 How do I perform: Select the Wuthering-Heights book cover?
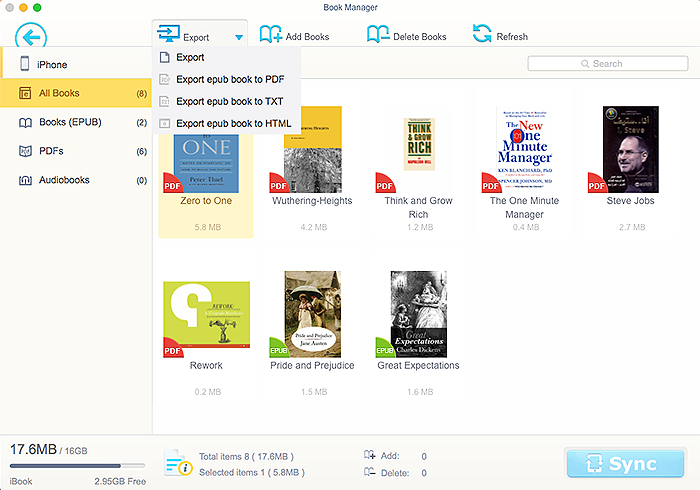coord(312,149)
